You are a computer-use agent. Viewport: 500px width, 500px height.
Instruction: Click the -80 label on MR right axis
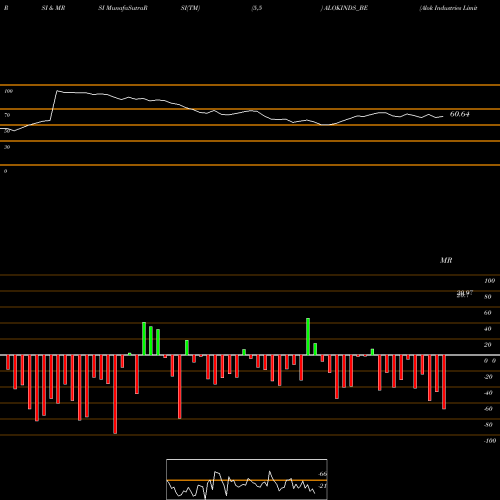pos(488,425)
